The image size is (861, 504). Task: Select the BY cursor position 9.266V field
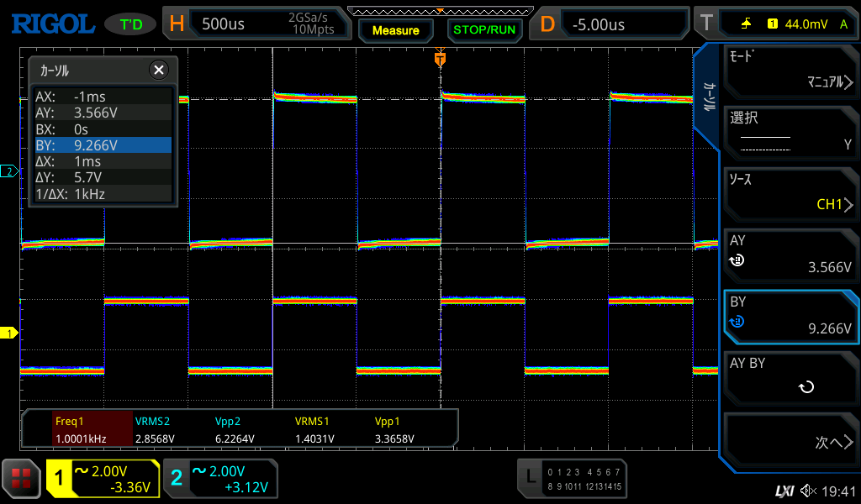tap(790, 317)
